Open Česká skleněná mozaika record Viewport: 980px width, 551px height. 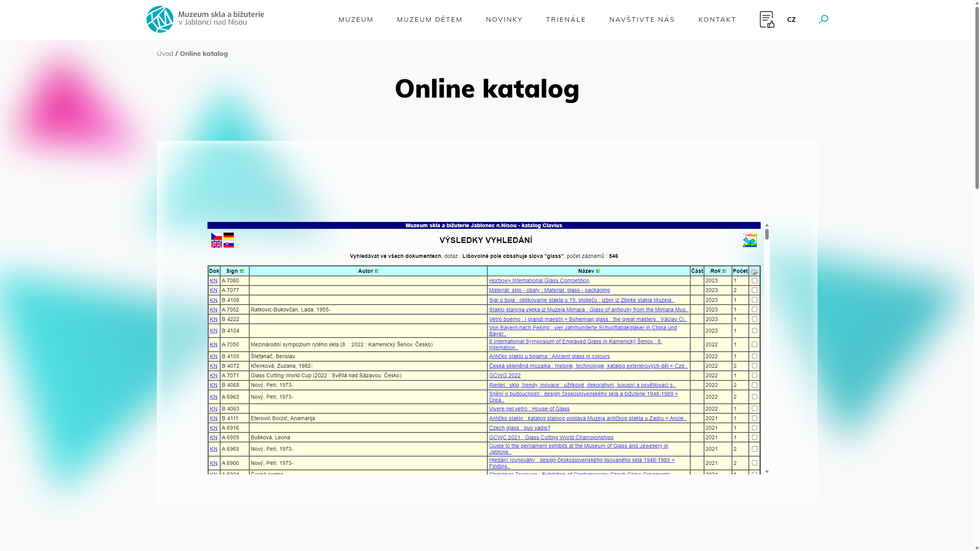pos(588,366)
